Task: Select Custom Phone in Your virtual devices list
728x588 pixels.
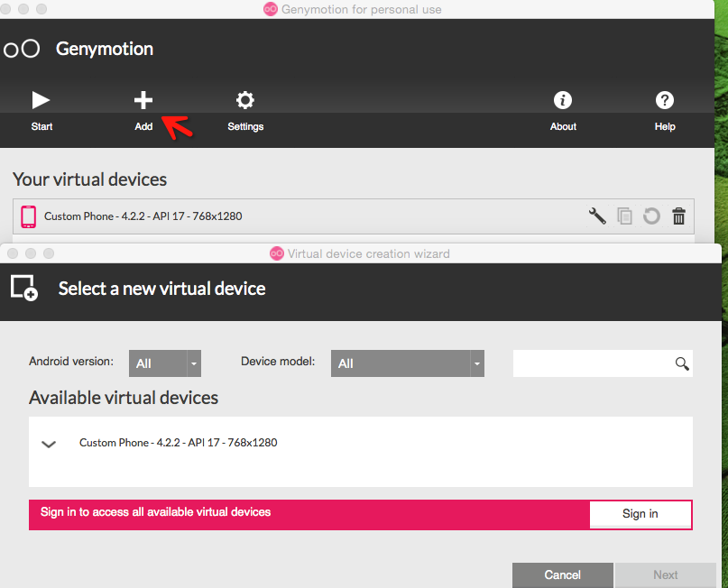Action: pyautogui.click(x=354, y=216)
